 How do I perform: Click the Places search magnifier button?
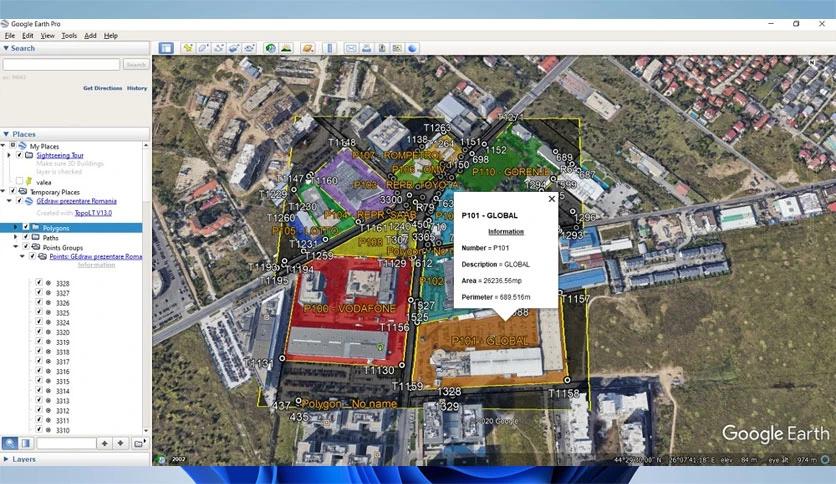tap(10, 443)
